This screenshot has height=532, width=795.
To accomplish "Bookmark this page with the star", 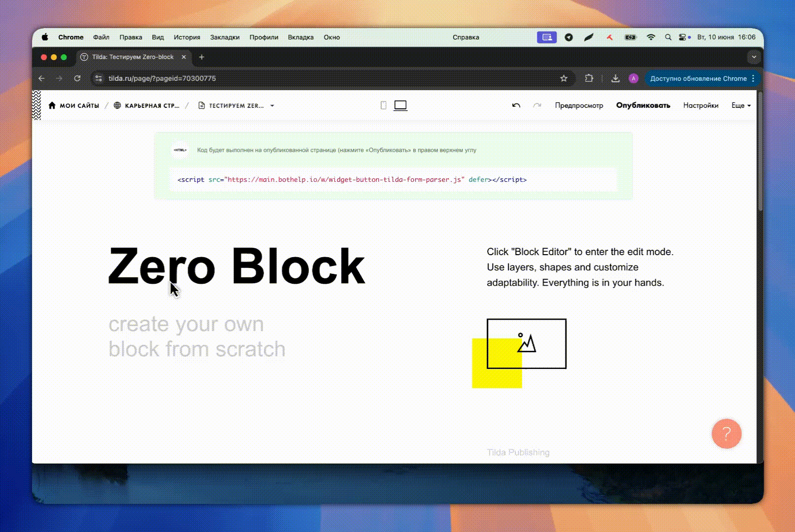I will 564,78.
